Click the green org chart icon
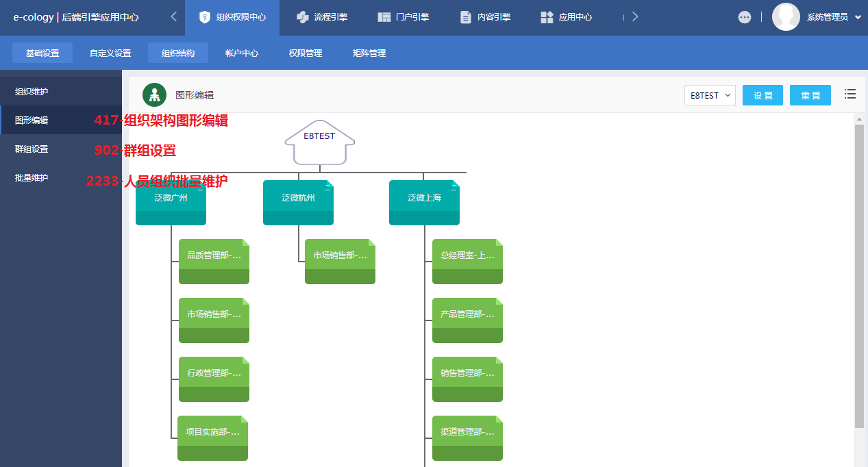Screen dimensions: 868x467 tap(155, 95)
